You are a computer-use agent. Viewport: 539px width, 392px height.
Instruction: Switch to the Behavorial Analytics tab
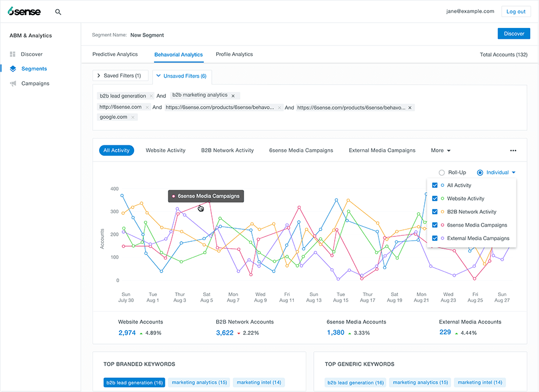click(x=178, y=54)
